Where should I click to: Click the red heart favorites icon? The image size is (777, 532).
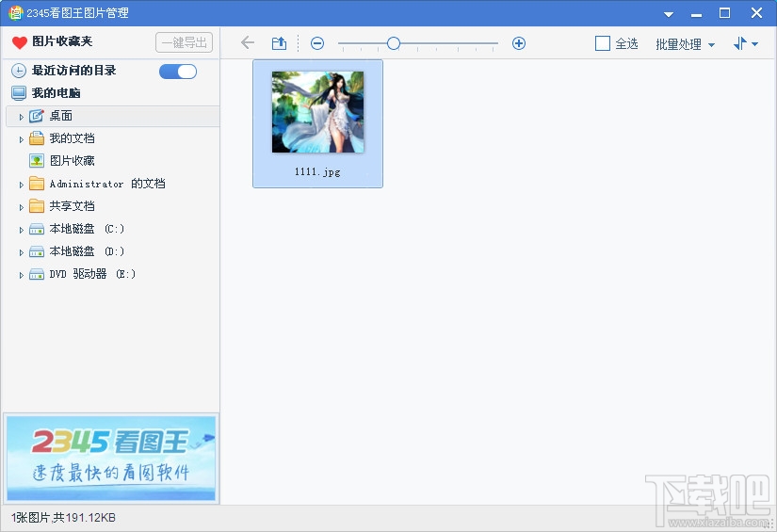(20, 42)
